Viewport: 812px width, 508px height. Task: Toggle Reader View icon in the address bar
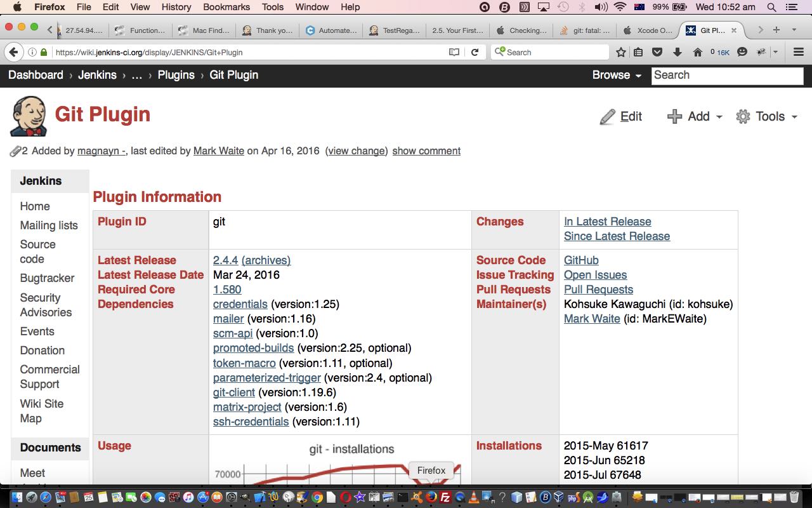click(x=454, y=52)
